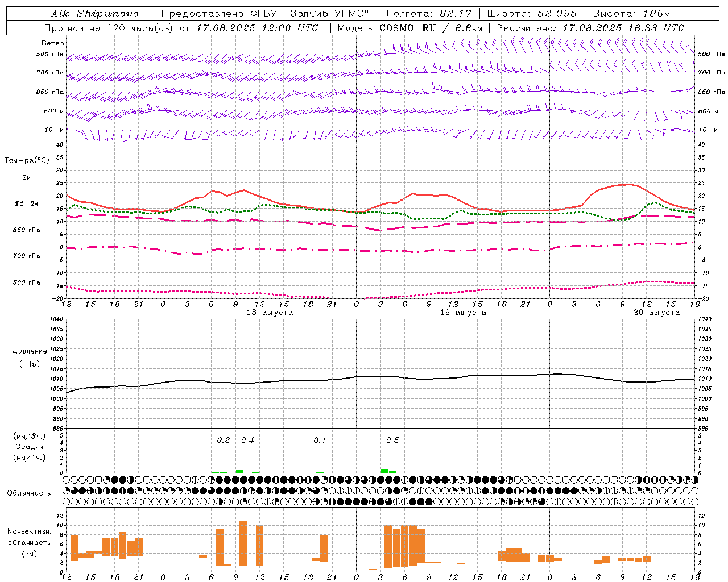Click the (мм/1ч.) precipitation unit label

[30, 458]
